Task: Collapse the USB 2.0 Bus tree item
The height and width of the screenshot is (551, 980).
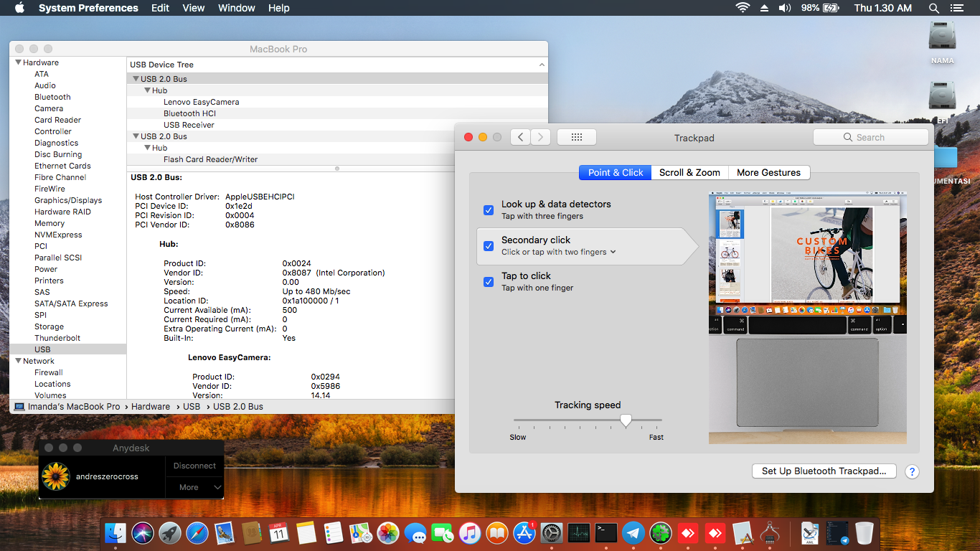Action: click(x=136, y=78)
